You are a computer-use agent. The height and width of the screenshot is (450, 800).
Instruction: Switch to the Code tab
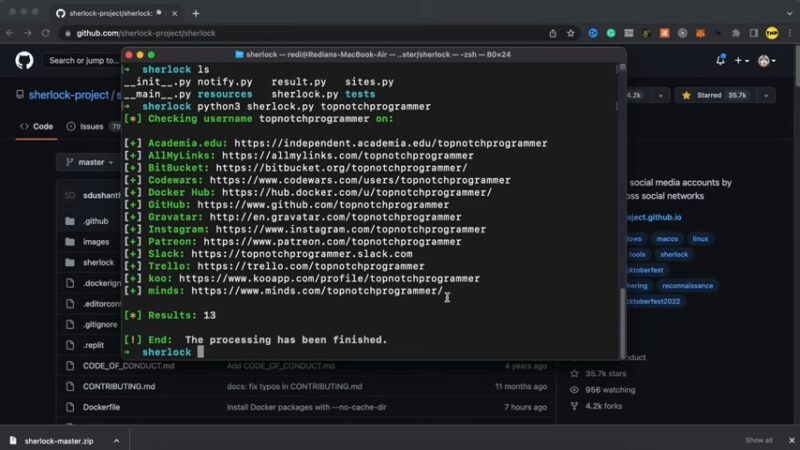(x=36, y=127)
